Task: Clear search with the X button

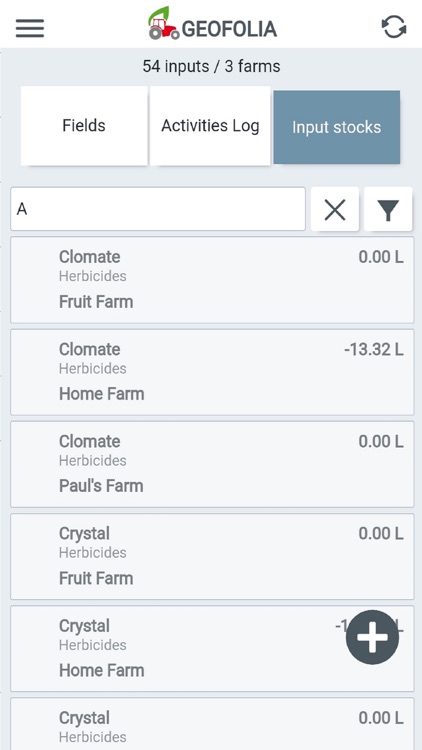Action: pos(335,210)
